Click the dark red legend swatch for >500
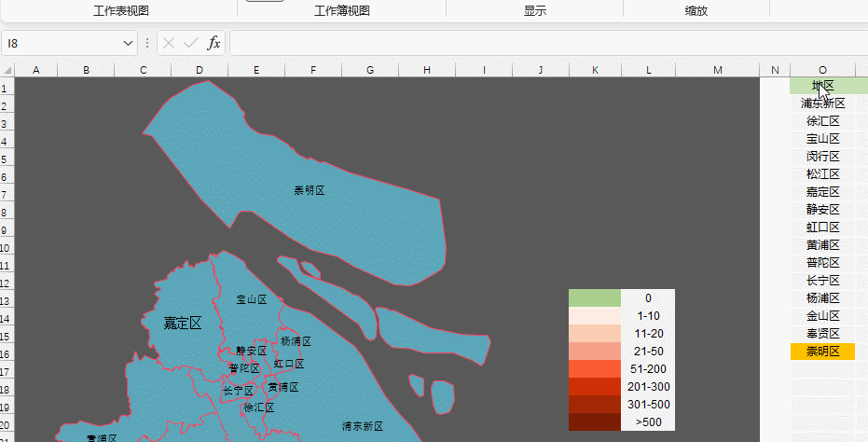868x442 pixels. coord(594,422)
